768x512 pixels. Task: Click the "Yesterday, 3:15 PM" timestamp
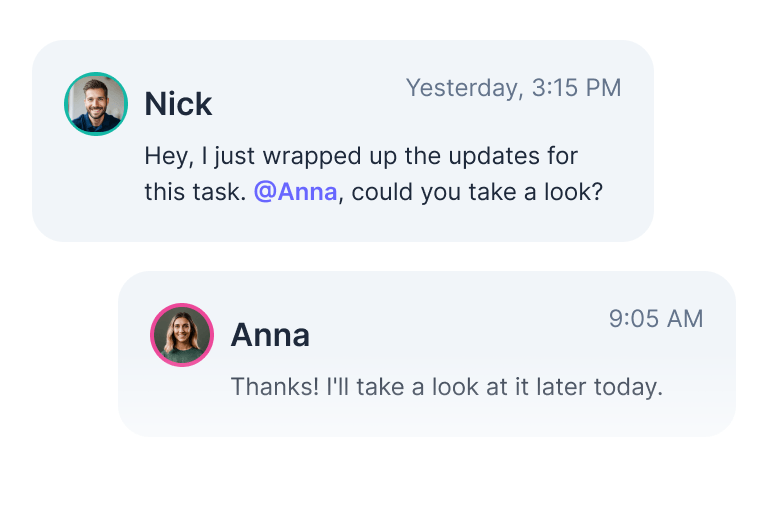coord(513,88)
